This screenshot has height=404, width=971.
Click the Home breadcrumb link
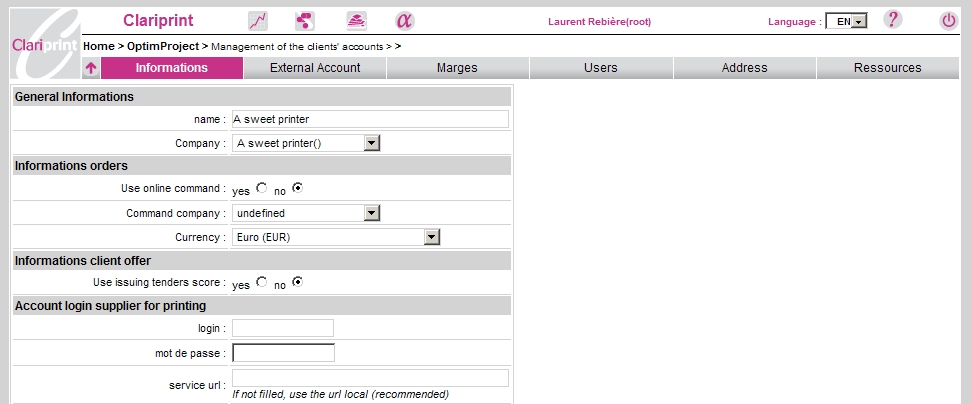pos(98,46)
